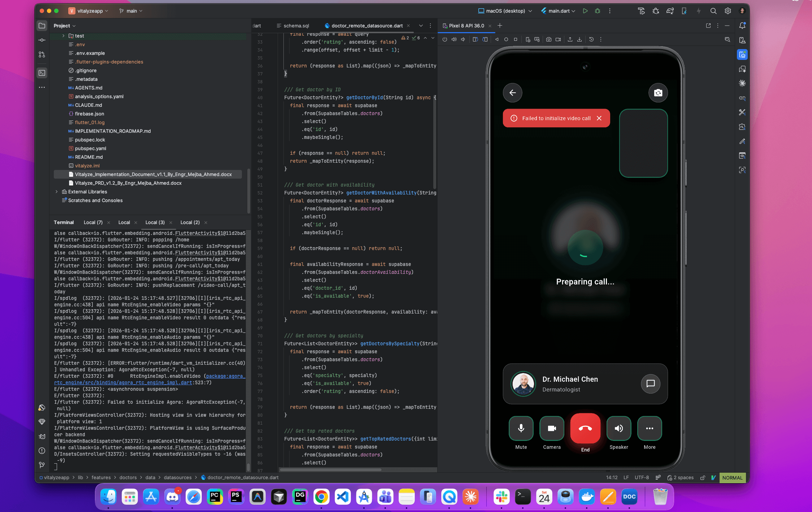Viewport: 812px width, 512px height.
Task: Switch to the schema.sql tab
Action: 296,26
